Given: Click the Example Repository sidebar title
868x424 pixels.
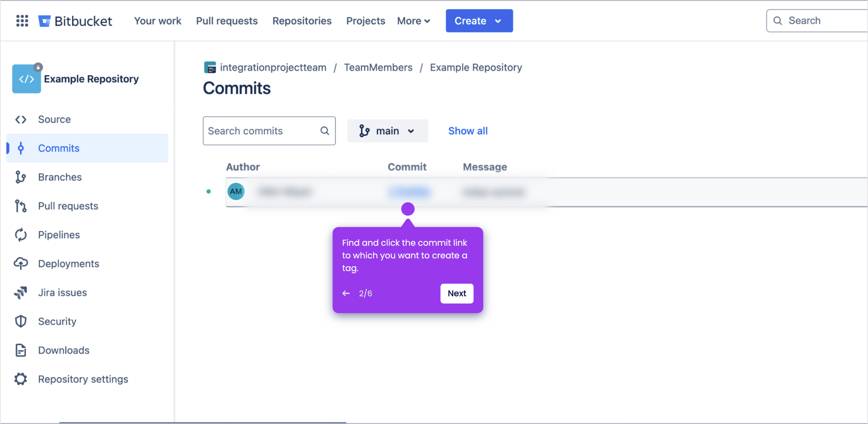Looking at the screenshot, I should pyautogui.click(x=91, y=79).
